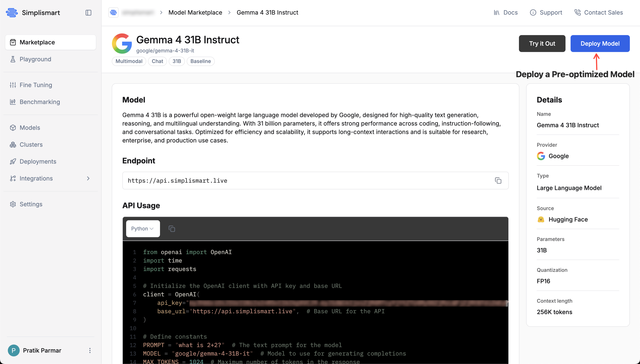Click the Baseline tag
This screenshot has width=640, height=364.
tap(200, 61)
